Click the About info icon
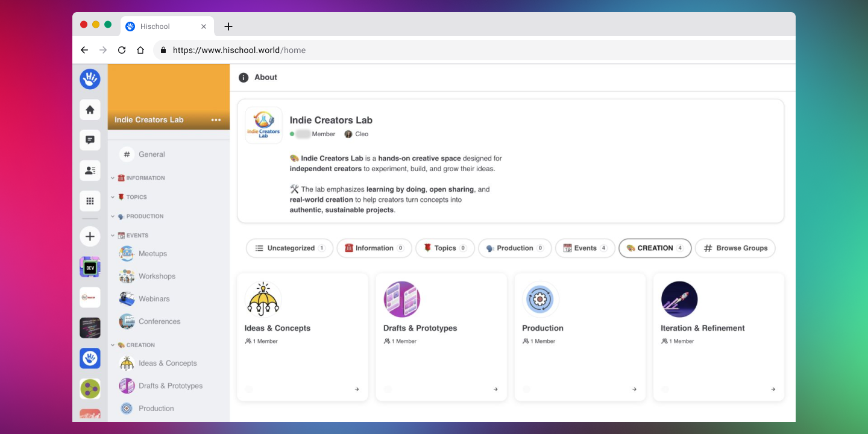 point(244,78)
